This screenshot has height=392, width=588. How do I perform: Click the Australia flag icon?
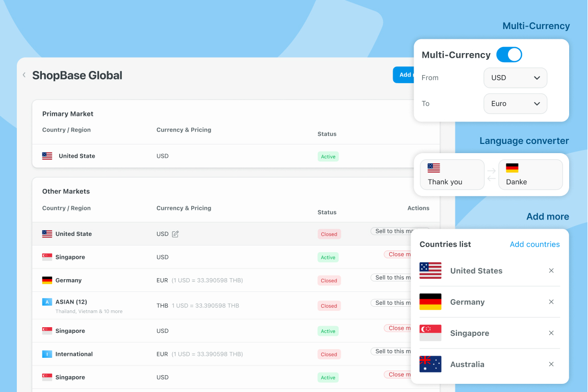click(430, 364)
